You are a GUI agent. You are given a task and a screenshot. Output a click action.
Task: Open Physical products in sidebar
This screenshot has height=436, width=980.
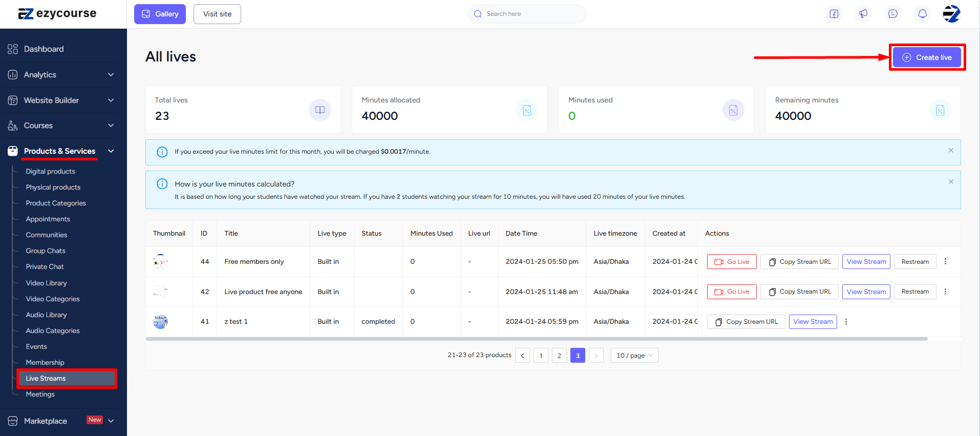point(53,188)
